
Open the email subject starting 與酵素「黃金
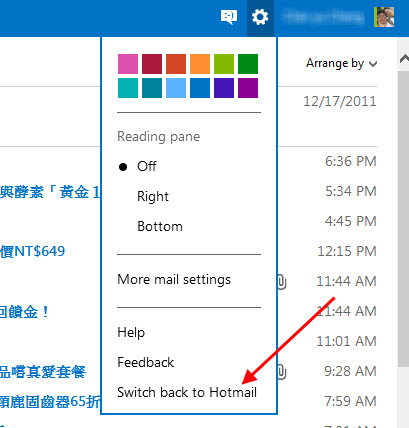50,192
